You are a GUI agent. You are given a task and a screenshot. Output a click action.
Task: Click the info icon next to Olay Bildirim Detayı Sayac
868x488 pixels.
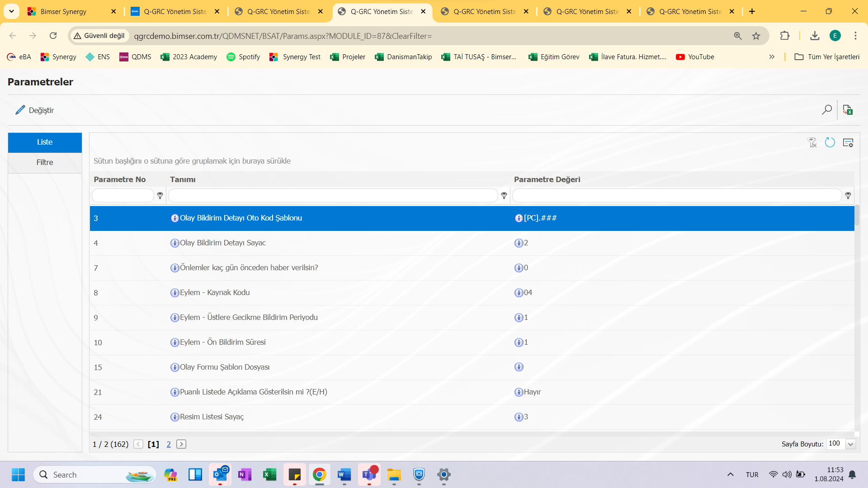(175, 243)
